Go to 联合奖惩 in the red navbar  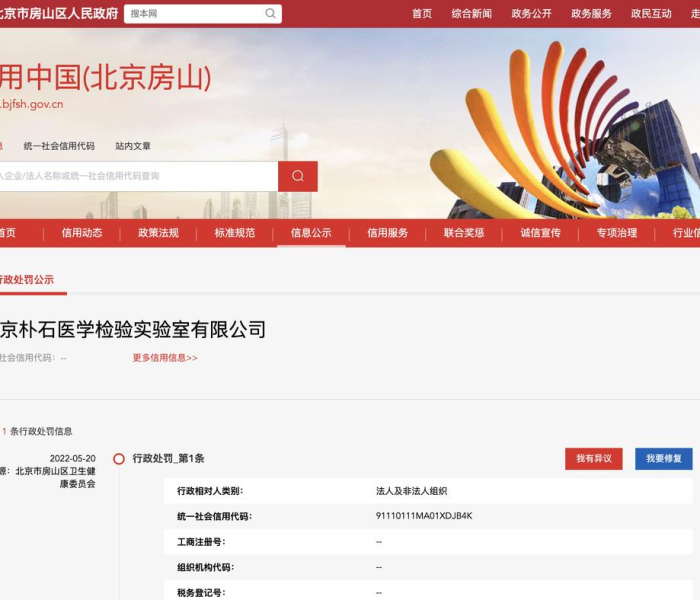(x=464, y=233)
